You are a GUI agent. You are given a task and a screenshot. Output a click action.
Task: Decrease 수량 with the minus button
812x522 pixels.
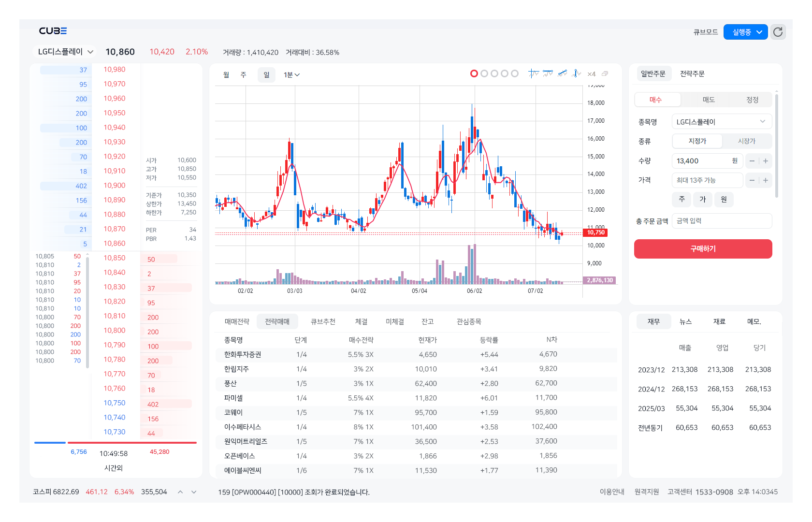tap(752, 161)
